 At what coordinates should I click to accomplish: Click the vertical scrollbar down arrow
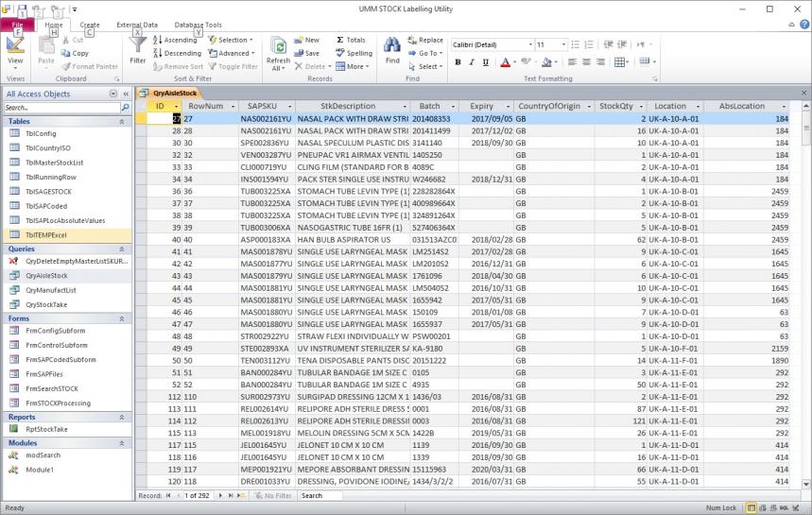click(805, 484)
